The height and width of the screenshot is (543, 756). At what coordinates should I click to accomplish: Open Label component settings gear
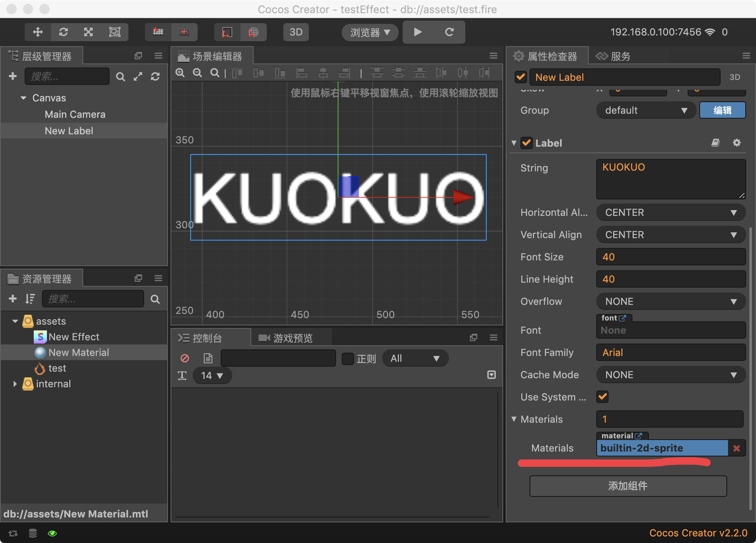(x=737, y=143)
